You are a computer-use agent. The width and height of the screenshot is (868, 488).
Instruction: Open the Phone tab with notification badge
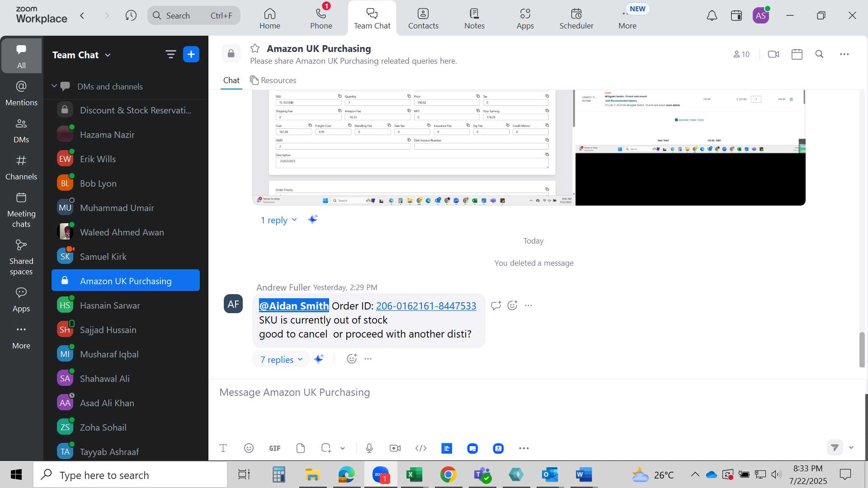coord(321,19)
